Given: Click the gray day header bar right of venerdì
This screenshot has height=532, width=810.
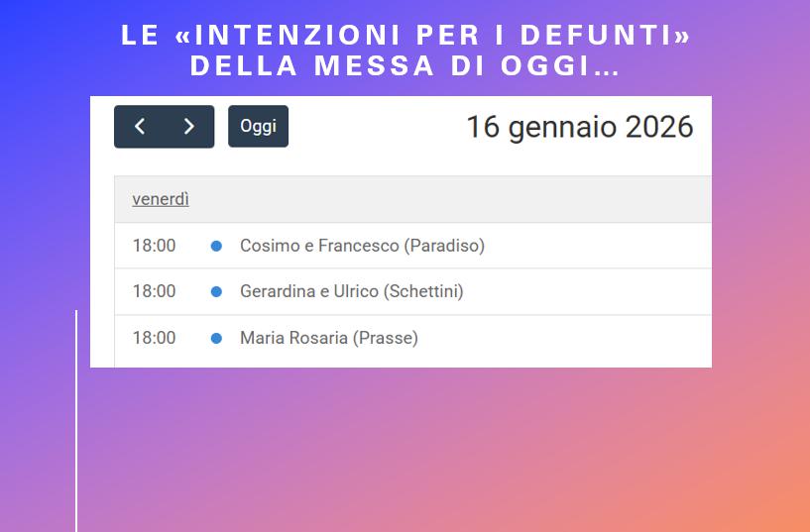Looking at the screenshot, I should 446,199.
